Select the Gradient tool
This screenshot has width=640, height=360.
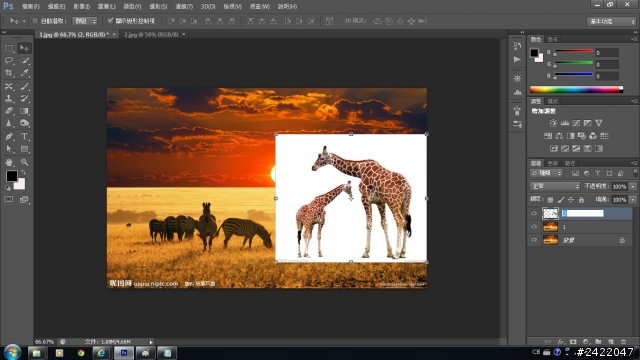pyautogui.click(x=24, y=111)
